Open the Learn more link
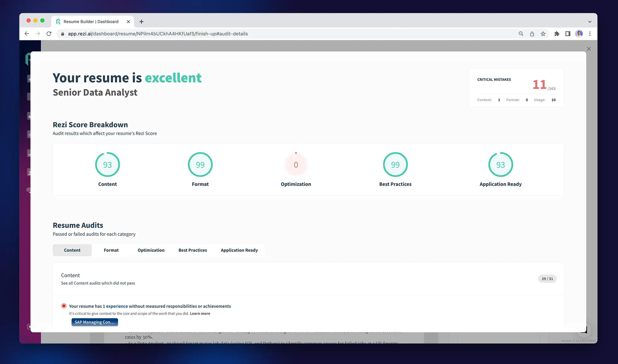Image resolution: width=618 pixels, height=364 pixels. (x=200, y=313)
